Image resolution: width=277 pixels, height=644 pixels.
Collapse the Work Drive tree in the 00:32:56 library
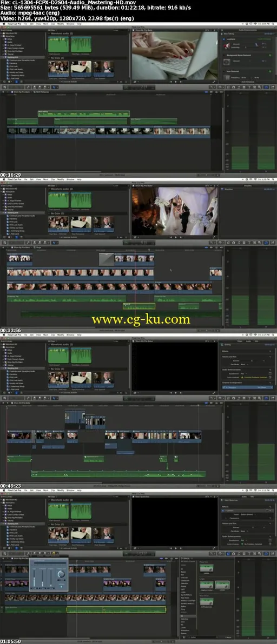point(2,192)
